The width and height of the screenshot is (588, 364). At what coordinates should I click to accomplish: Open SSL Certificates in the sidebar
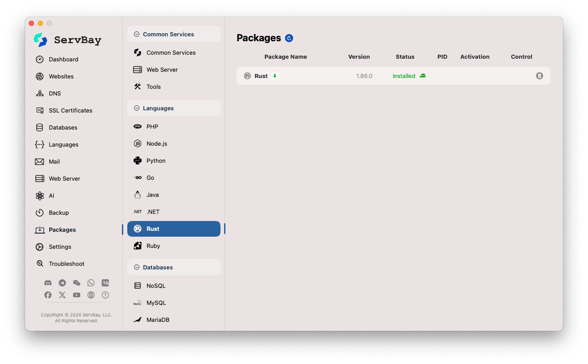coord(70,110)
